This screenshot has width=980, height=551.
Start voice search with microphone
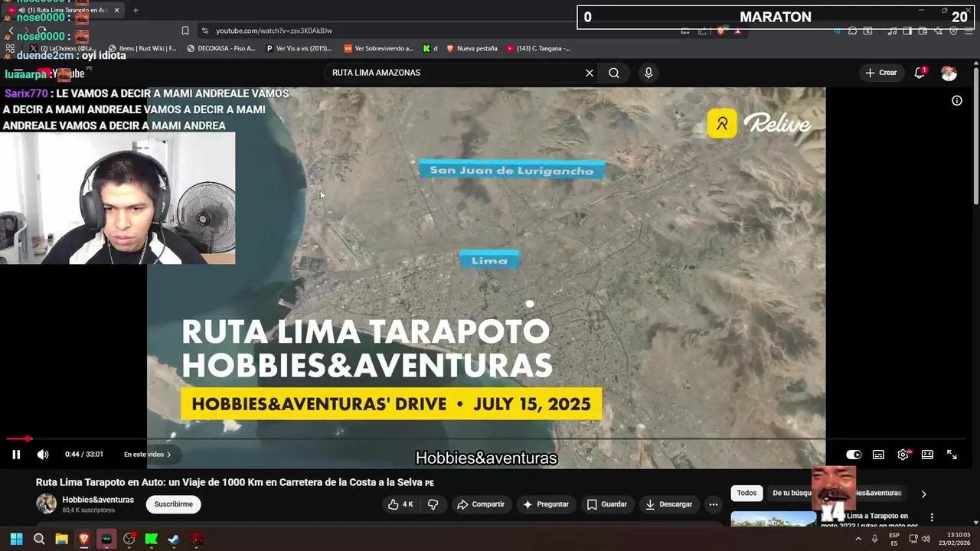click(648, 73)
